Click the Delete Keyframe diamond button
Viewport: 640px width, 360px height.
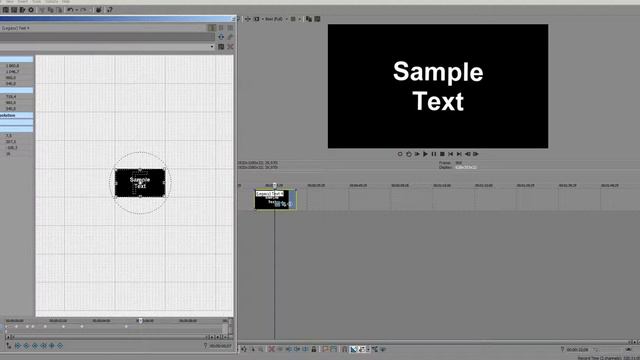(x=60, y=346)
